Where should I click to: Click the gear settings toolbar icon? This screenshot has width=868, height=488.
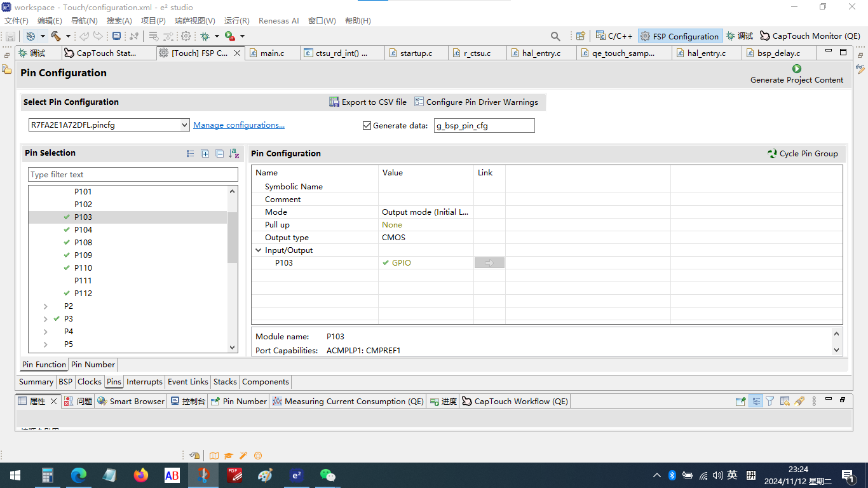point(186,36)
